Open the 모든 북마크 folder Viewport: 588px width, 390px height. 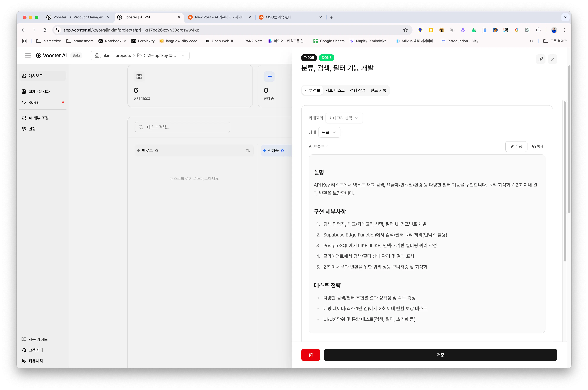click(555, 41)
